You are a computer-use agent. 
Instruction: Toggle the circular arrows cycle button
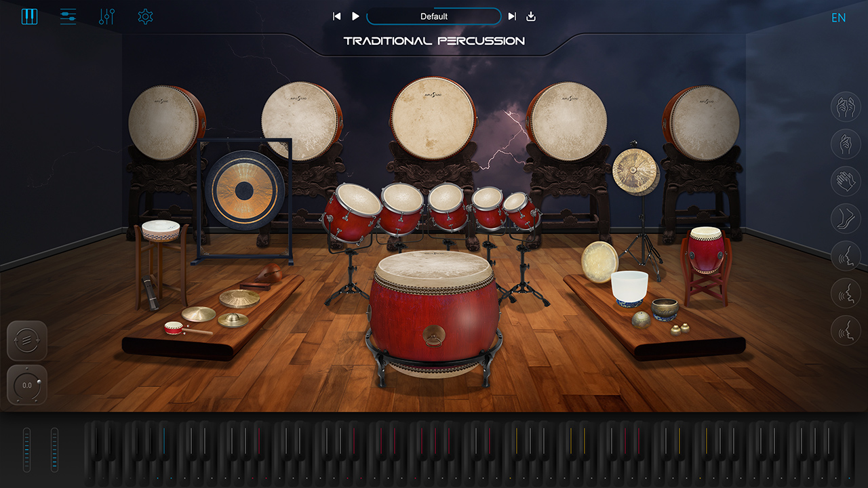point(27,341)
